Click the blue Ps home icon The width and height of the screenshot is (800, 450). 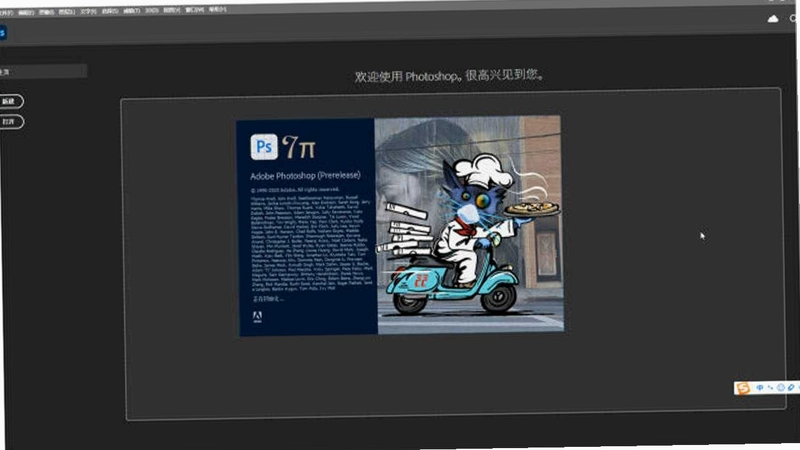[x=2, y=33]
